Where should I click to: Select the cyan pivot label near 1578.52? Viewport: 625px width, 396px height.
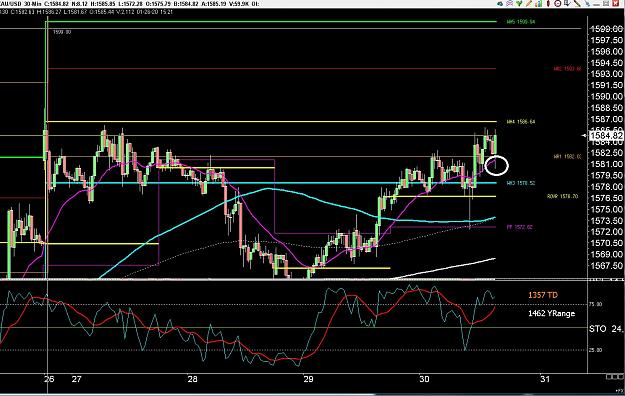point(521,183)
